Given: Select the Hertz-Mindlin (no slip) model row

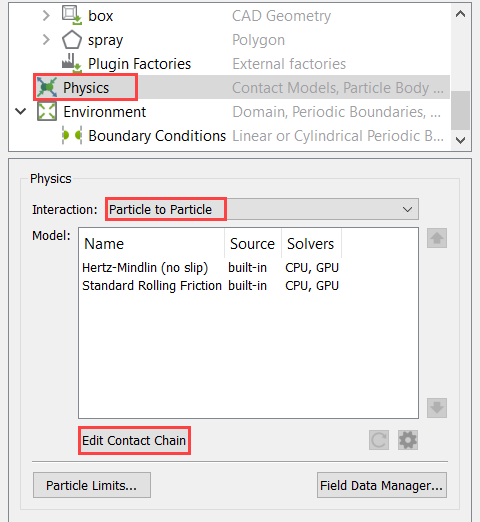Looking at the screenshot, I should tap(211, 267).
